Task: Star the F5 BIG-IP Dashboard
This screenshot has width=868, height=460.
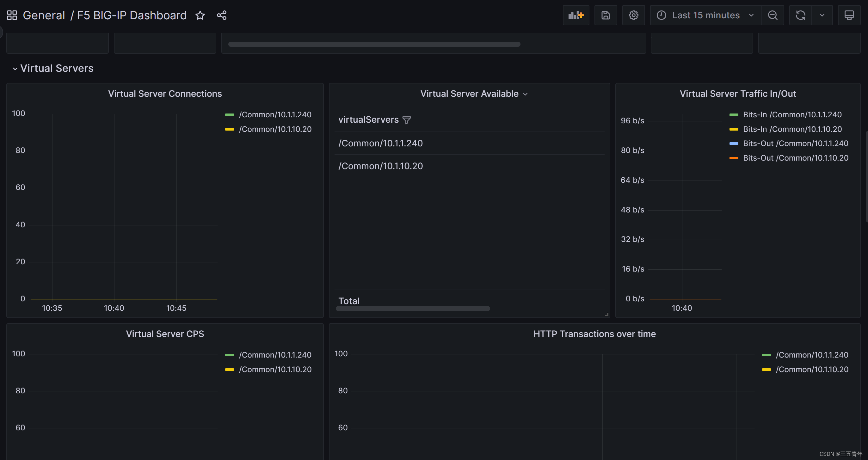Action: [200, 15]
